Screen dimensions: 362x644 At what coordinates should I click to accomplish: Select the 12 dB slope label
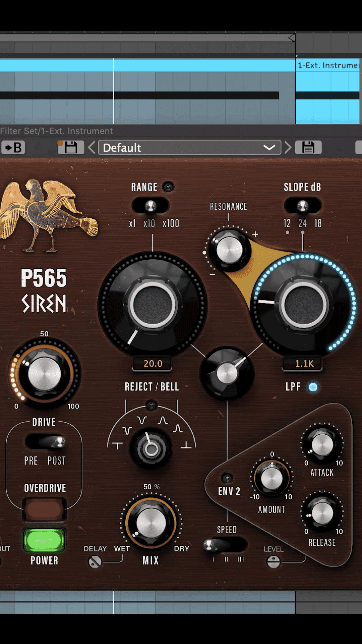point(287,223)
